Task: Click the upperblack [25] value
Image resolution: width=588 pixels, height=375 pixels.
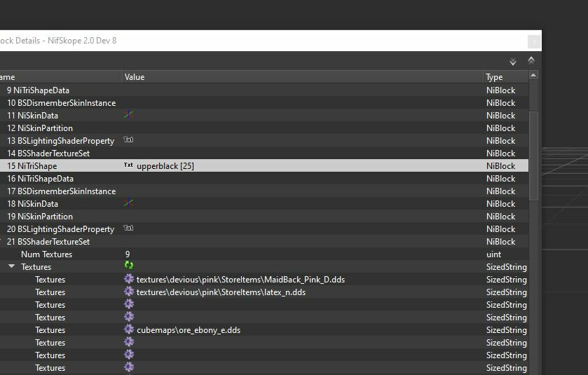Action: pyautogui.click(x=165, y=166)
